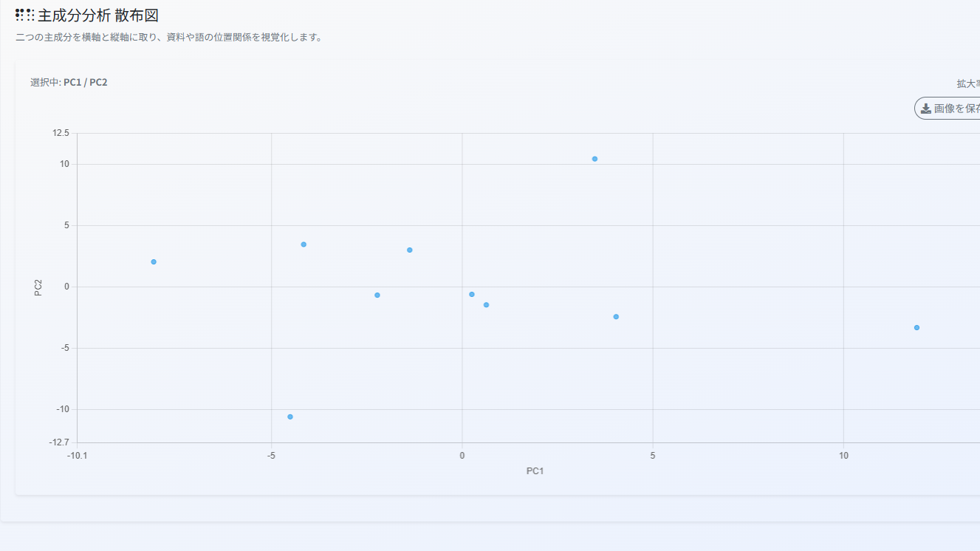Select the topmost data point above PC2 10
The height and width of the screenshot is (551, 980).
[594, 159]
